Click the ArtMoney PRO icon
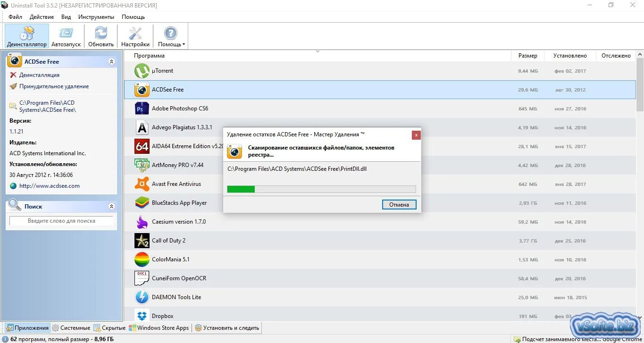 pyautogui.click(x=142, y=165)
